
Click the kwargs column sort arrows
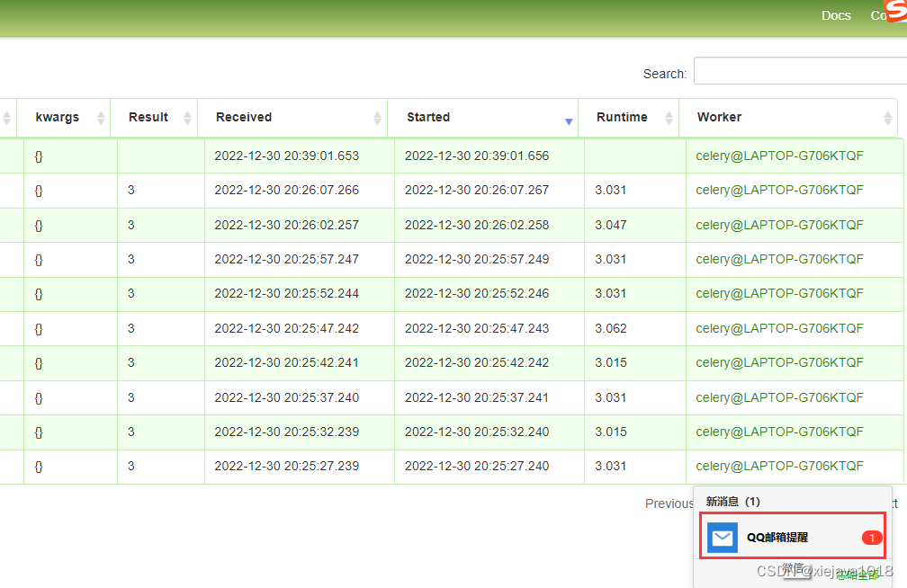(x=101, y=118)
